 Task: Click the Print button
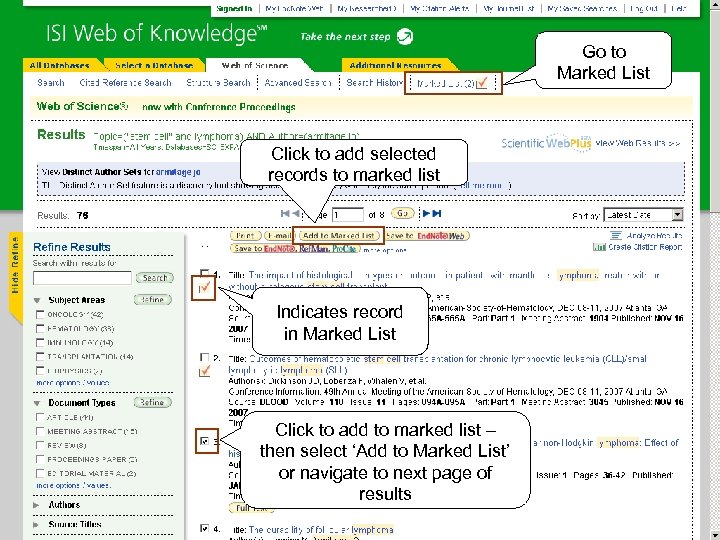point(245,236)
